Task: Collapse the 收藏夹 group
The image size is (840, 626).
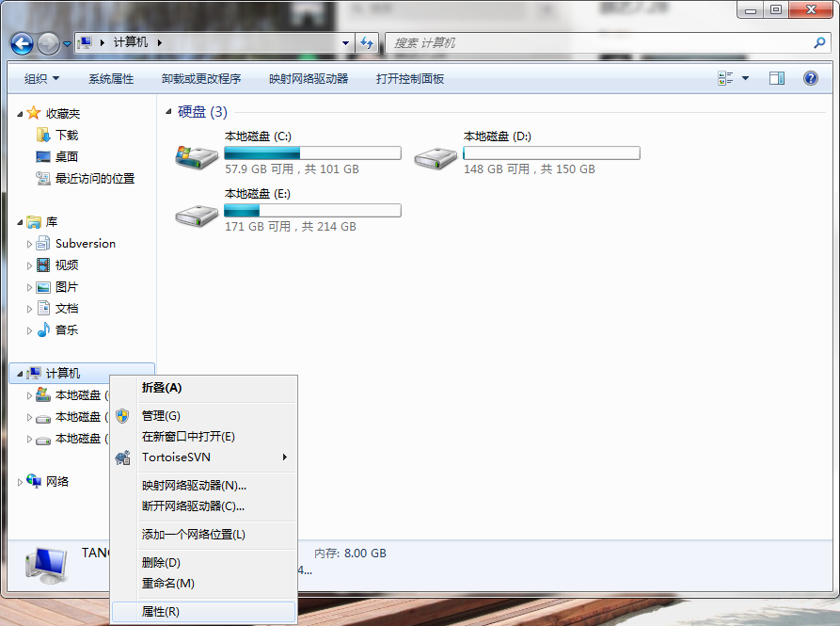Action: click(x=20, y=114)
